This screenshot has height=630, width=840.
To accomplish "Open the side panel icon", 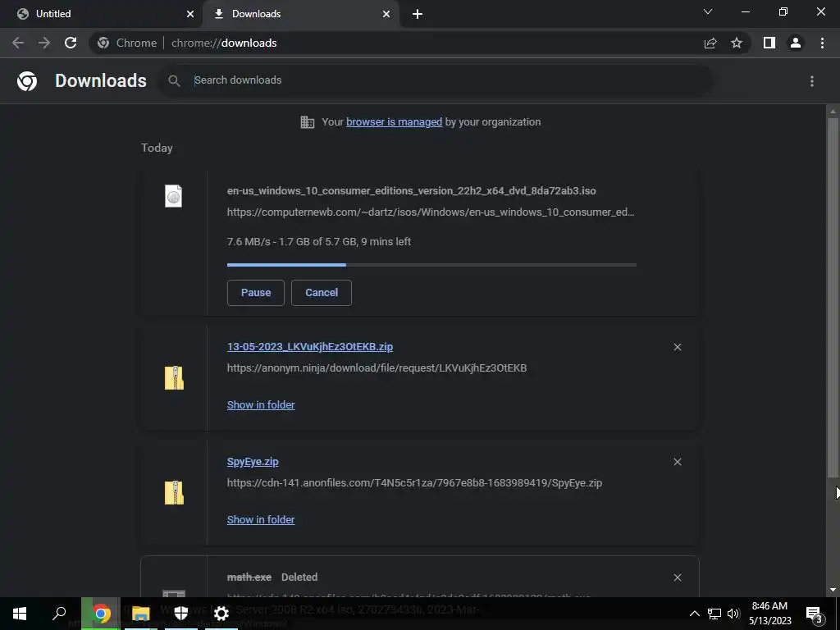I will click(x=769, y=43).
